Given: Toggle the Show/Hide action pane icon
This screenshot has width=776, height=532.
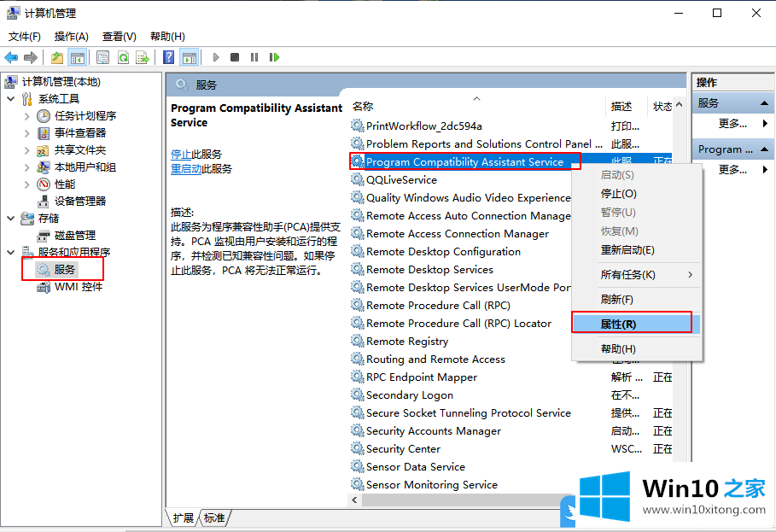Looking at the screenshot, I should [190, 57].
